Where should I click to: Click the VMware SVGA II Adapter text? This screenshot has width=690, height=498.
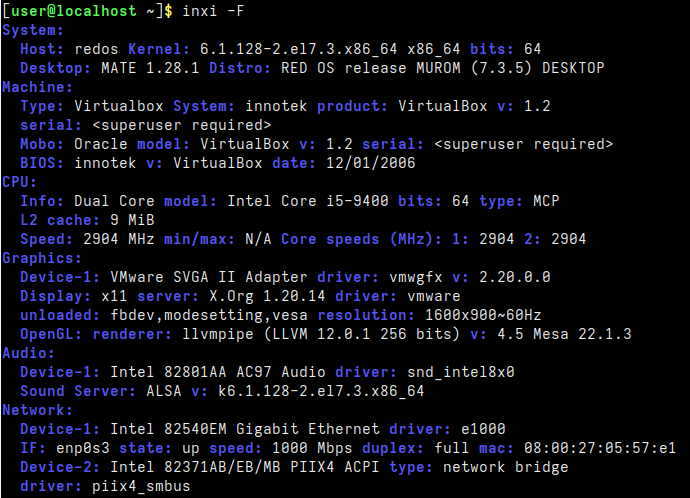click(209, 277)
